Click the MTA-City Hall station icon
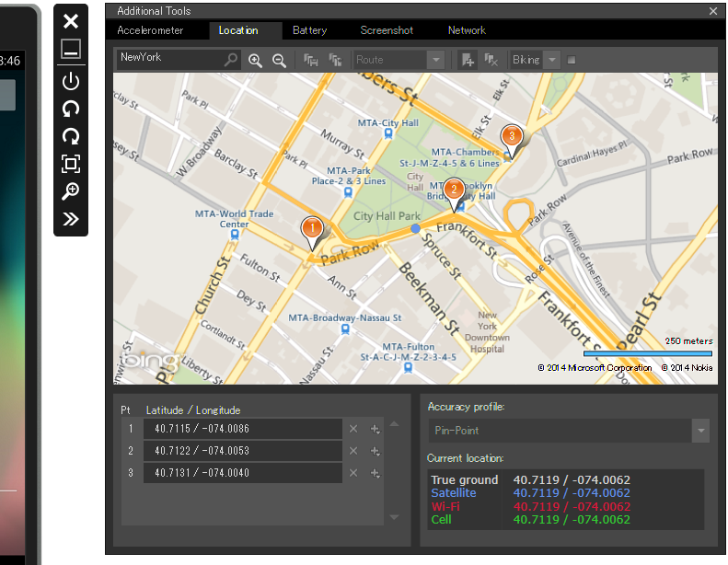Viewport: 728px width, 565px height. [388, 133]
